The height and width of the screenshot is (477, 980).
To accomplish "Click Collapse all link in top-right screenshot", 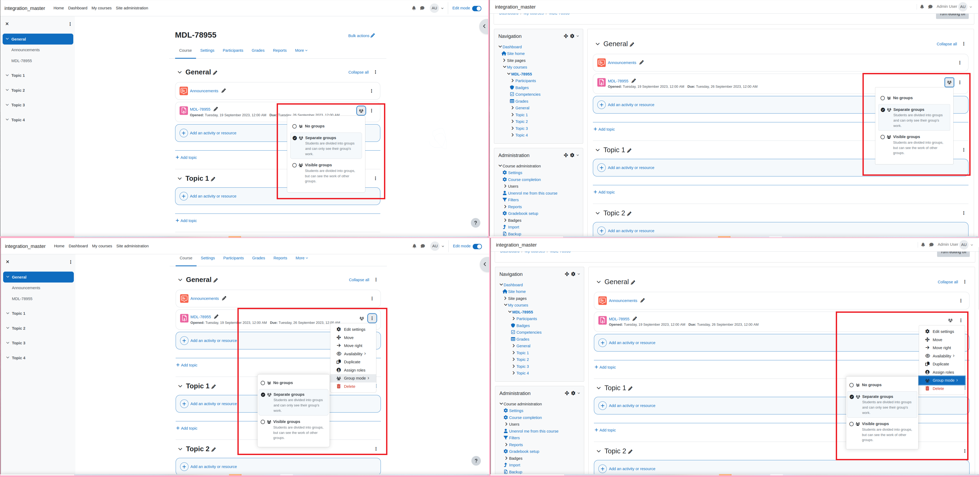I will (946, 44).
